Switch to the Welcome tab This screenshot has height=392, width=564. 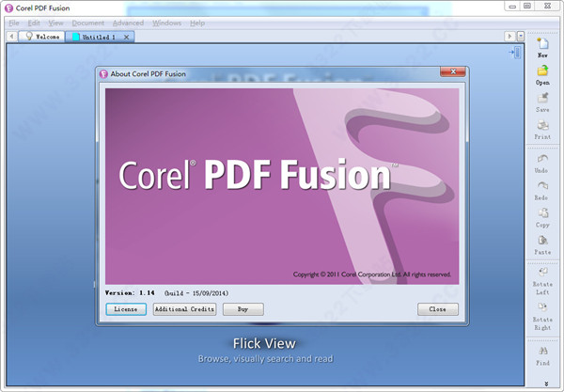41,37
